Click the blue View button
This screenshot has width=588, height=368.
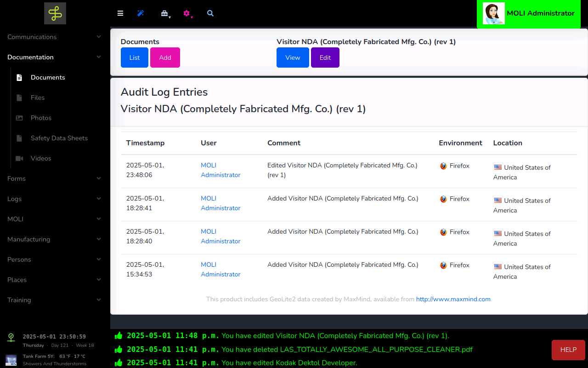[x=293, y=57]
